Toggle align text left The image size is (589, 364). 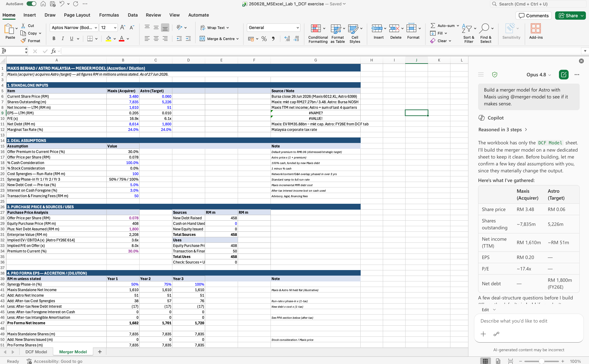tap(147, 39)
